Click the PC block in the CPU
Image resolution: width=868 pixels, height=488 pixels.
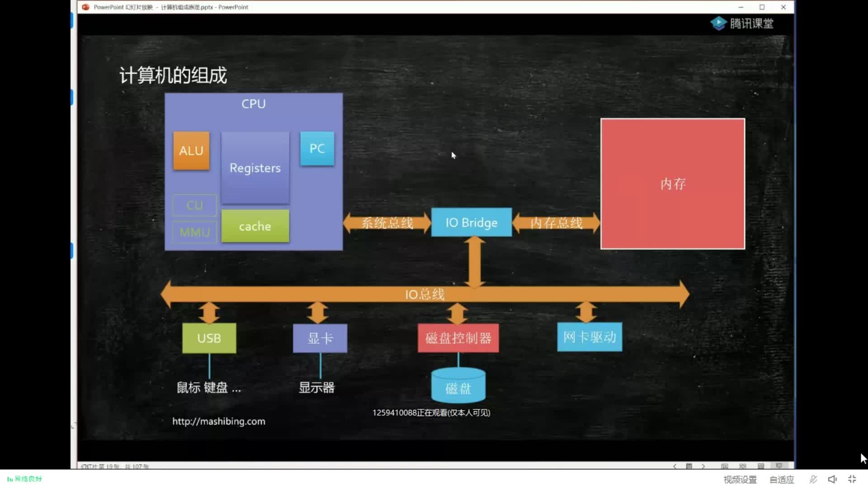tap(317, 148)
